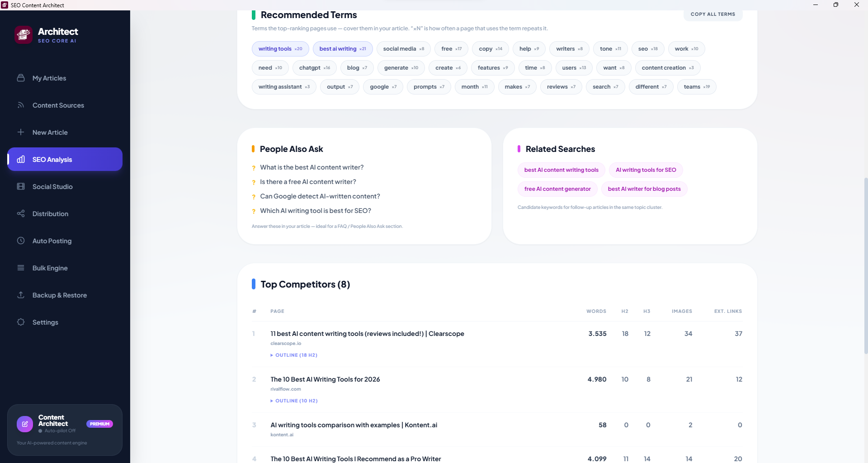Click the clearscope.io domain text
Screen dimensions: 868x463
coord(286,344)
